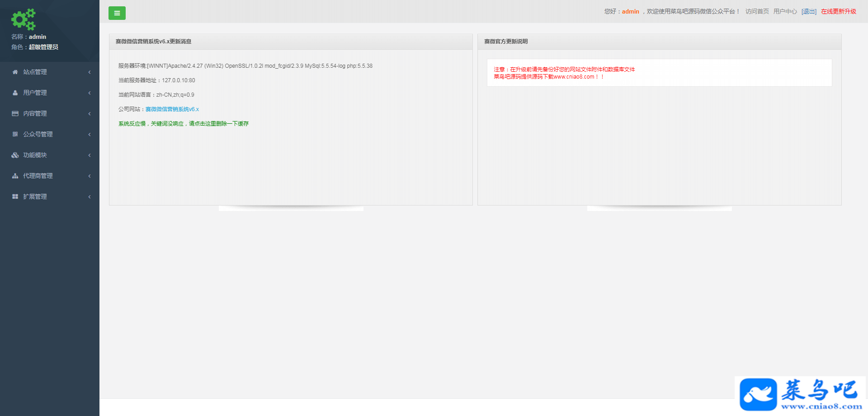
Task: Click the red 在线更新升级 link
Action: [x=839, y=11]
